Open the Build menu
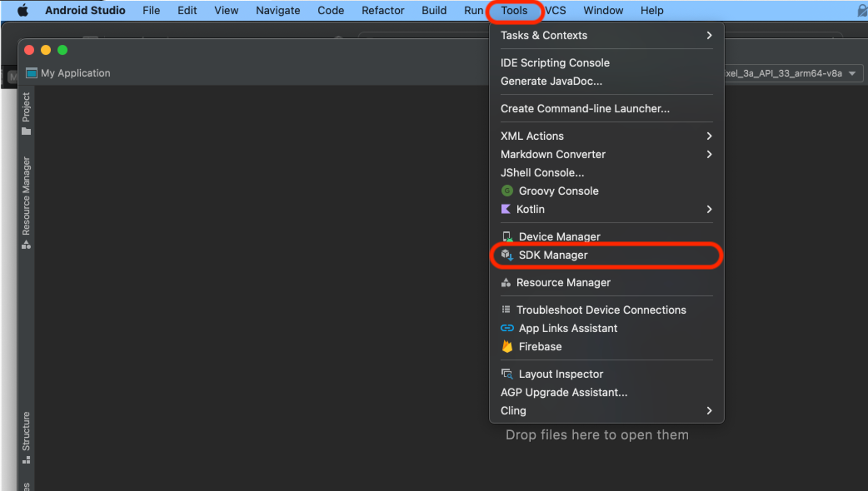Viewport: 868px width, 491px height. [434, 10]
